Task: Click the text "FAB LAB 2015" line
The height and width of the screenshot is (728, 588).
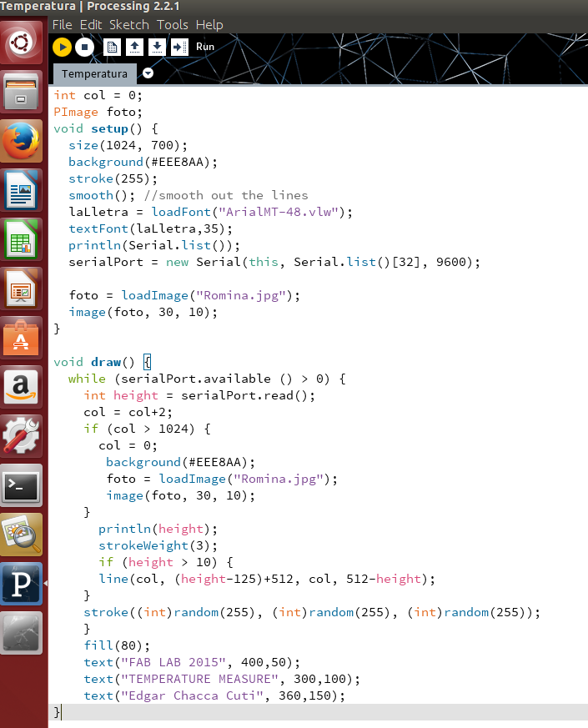Action: pos(193,663)
